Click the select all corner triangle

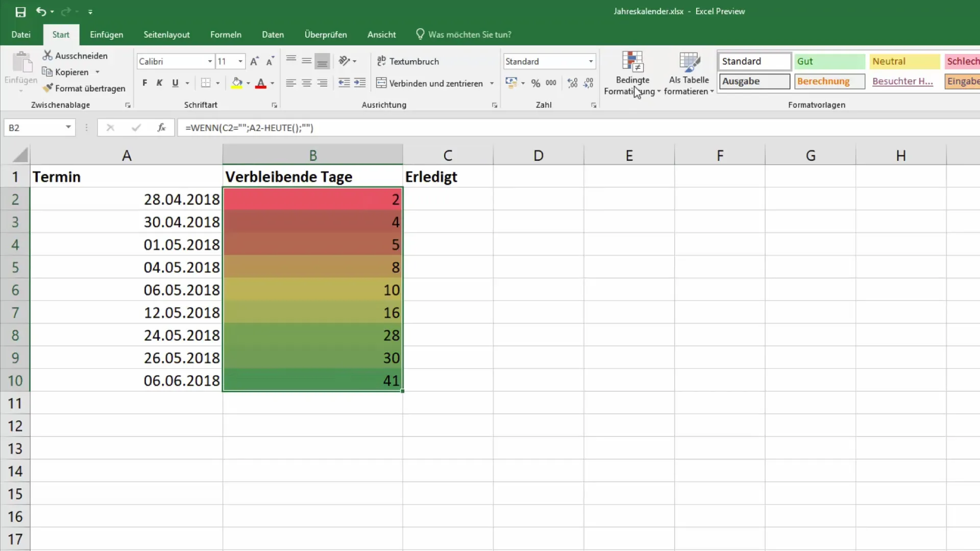(19, 155)
